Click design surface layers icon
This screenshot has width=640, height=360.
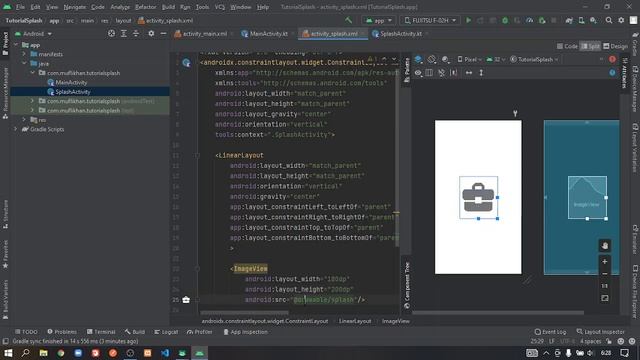(418, 60)
